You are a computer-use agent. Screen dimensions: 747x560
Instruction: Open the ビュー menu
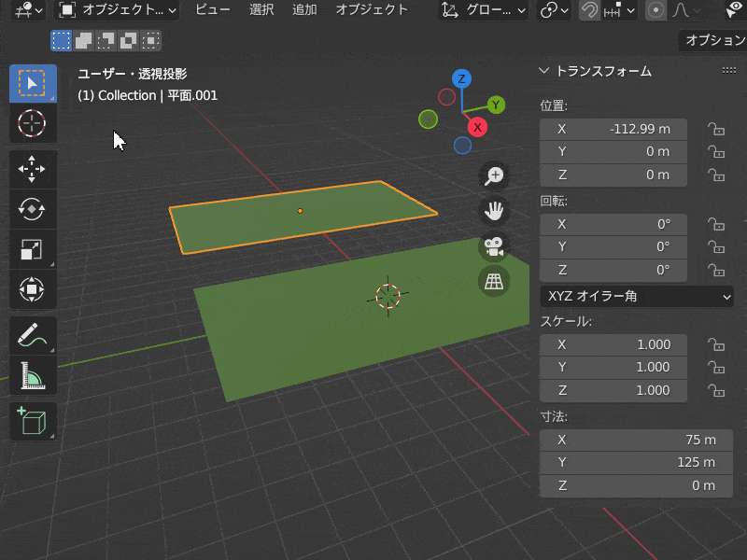pyautogui.click(x=213, y=10)
